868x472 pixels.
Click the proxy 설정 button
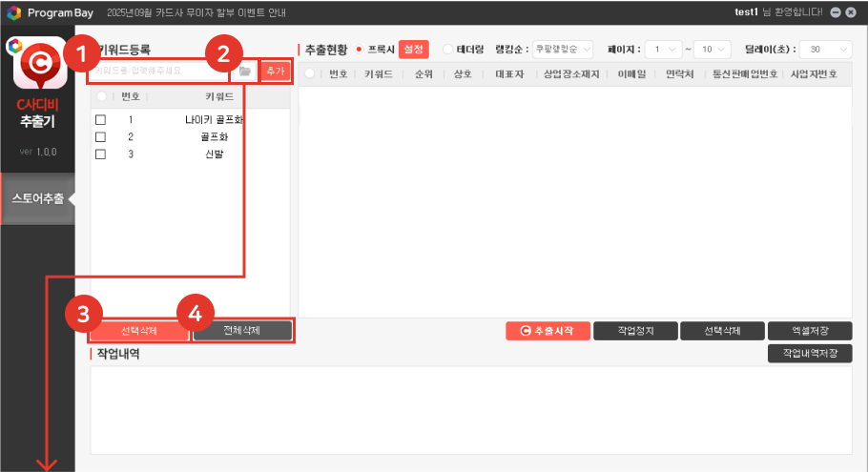414,50
